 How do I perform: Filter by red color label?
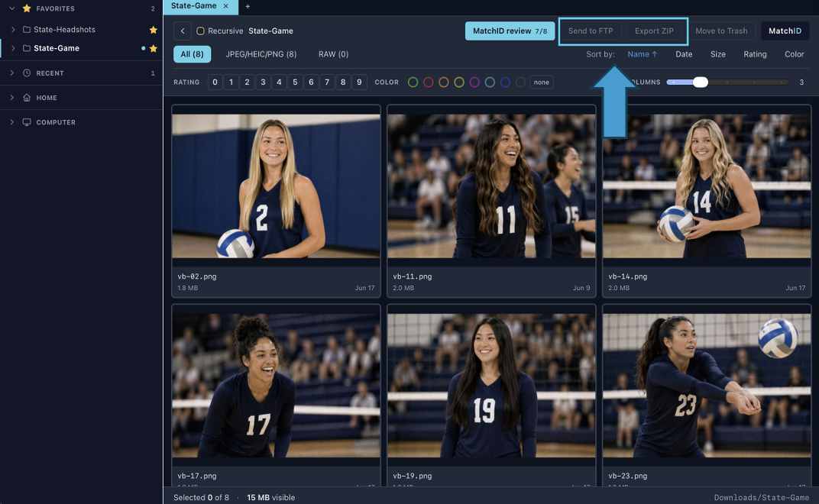click(429, 82)
